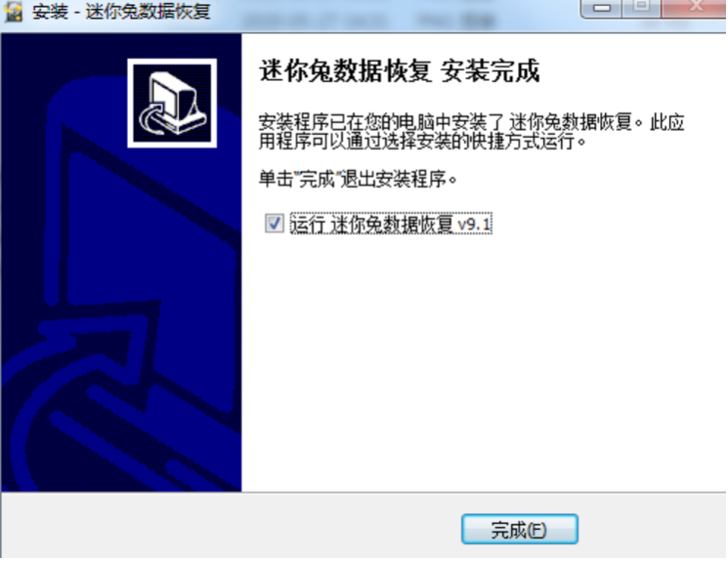Click the MiniTool drive logo image on the banner
Viewport: 728px width, 561px height.
point(172,103)
